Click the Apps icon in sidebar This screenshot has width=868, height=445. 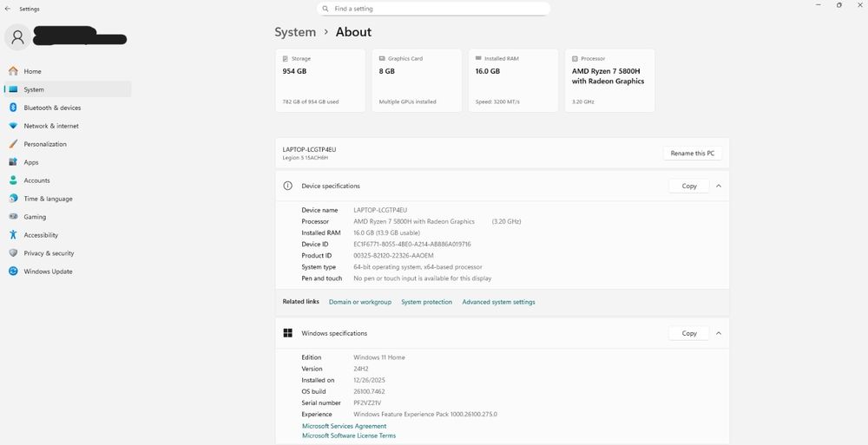tap(13, 162)
